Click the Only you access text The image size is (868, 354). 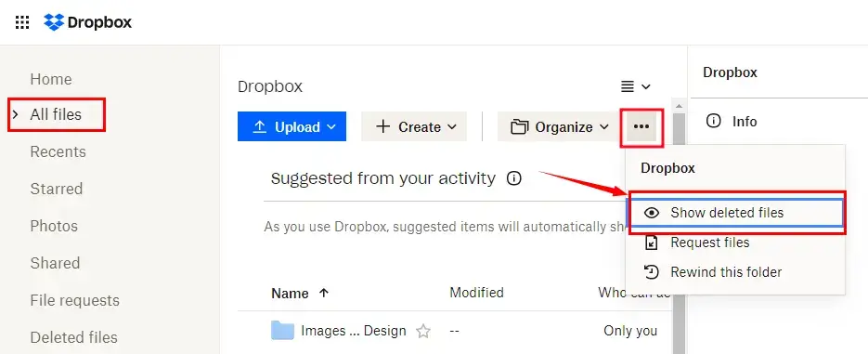[x=630, y=332]
